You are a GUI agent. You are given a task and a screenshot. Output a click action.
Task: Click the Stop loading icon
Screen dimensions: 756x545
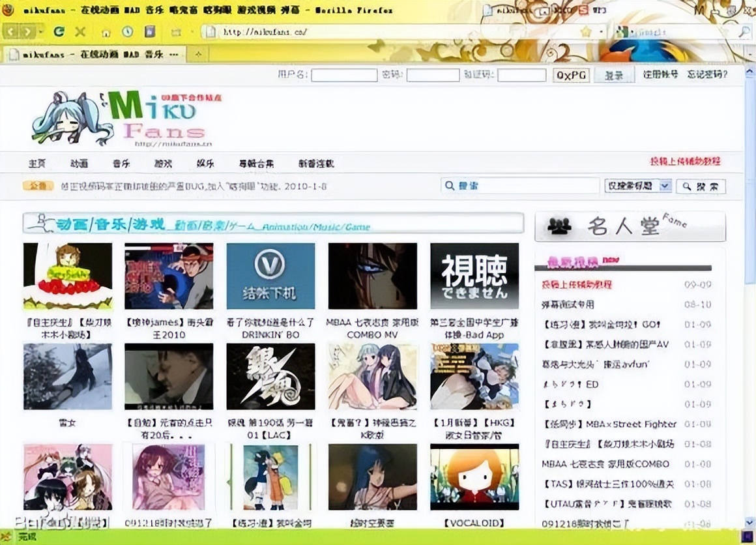[80, 31]
